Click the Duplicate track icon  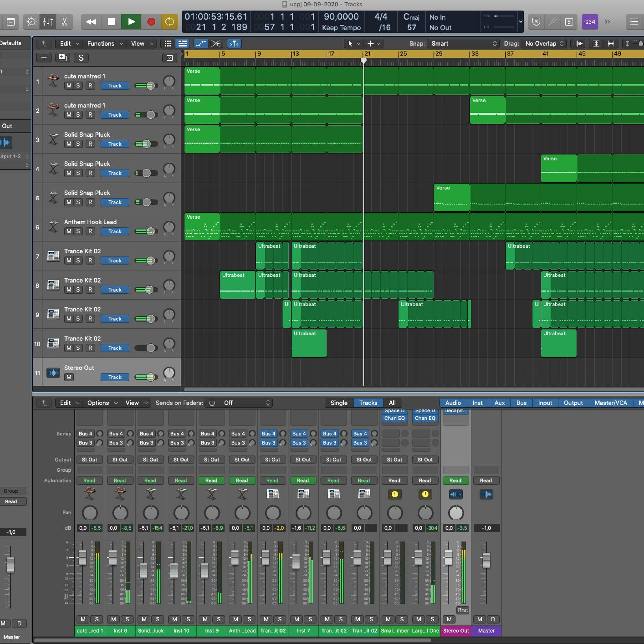(62, 58)
